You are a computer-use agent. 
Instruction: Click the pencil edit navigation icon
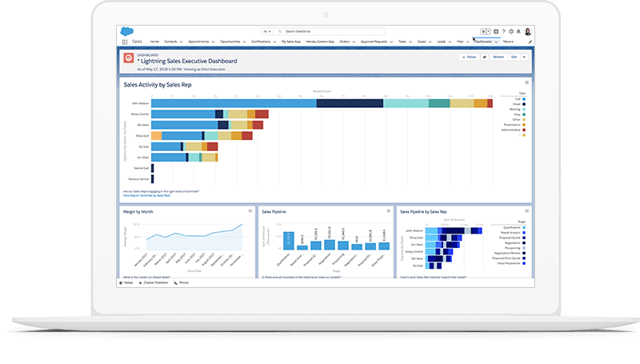click(530, 41)
